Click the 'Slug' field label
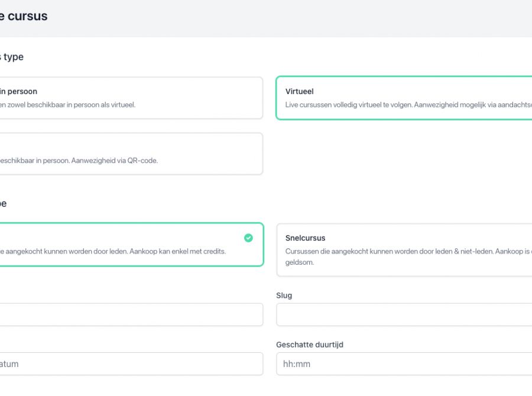Image resolution: width=532 pixels, height=396 pixels. click(x=284, y=296)
